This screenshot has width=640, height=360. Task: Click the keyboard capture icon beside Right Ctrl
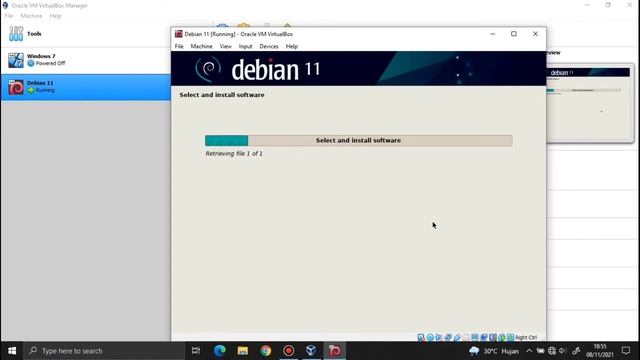[511, 338]
